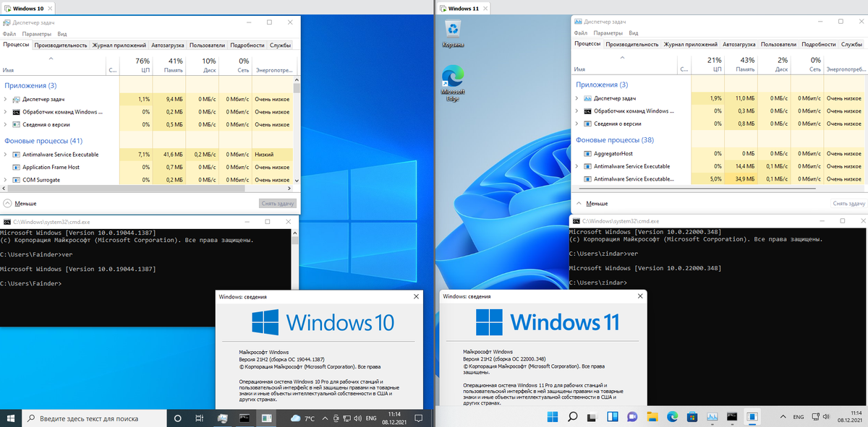
Task: Show hidden tray icons on Windows 11
Action: [x=783, y=417]
